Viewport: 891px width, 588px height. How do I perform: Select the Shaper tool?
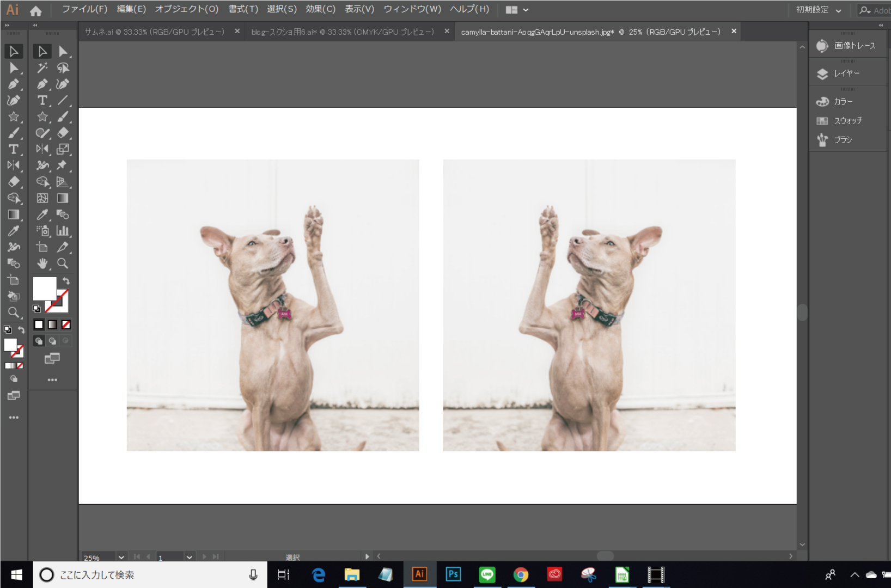42,133
